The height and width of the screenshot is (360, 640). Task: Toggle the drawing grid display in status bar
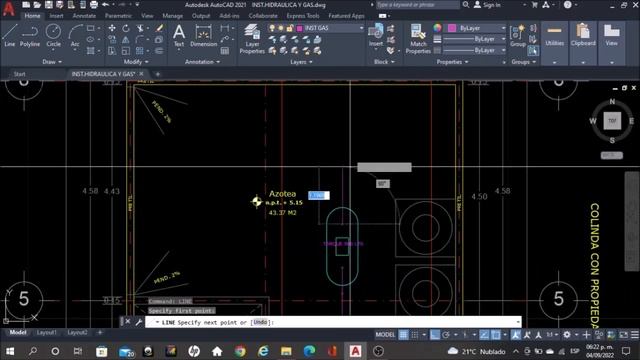(x=403, y=335)
